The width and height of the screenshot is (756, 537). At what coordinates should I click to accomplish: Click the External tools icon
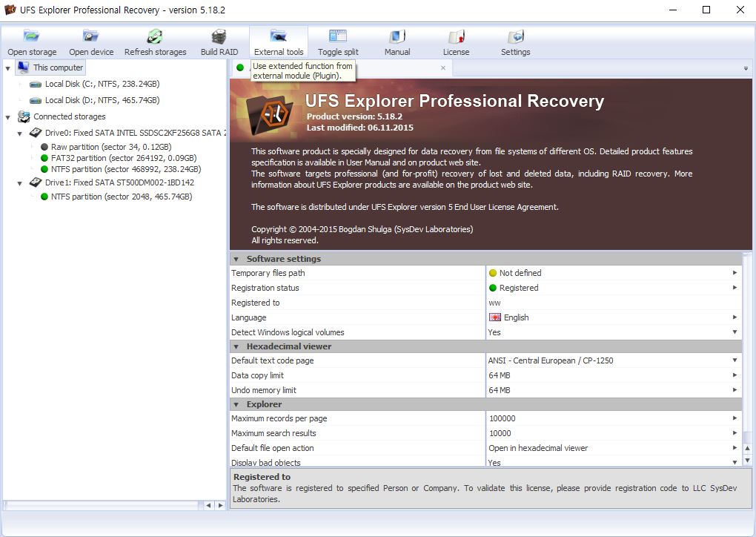click(x=279, y=42)
